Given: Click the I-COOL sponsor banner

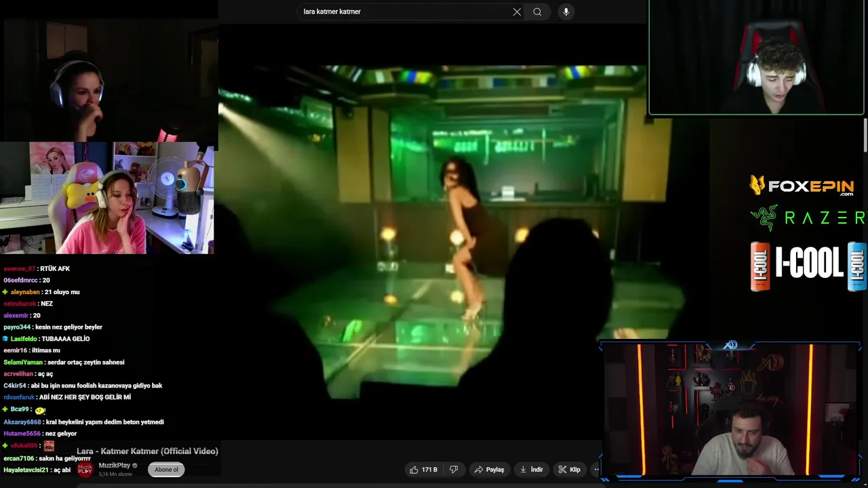Looking at the screenshot, I should (808, 266).
